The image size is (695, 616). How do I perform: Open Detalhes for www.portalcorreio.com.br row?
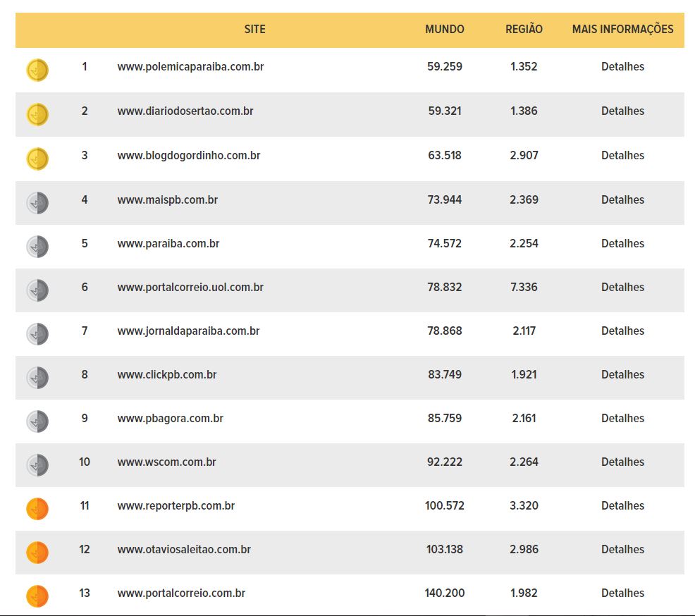click(622, 593)
